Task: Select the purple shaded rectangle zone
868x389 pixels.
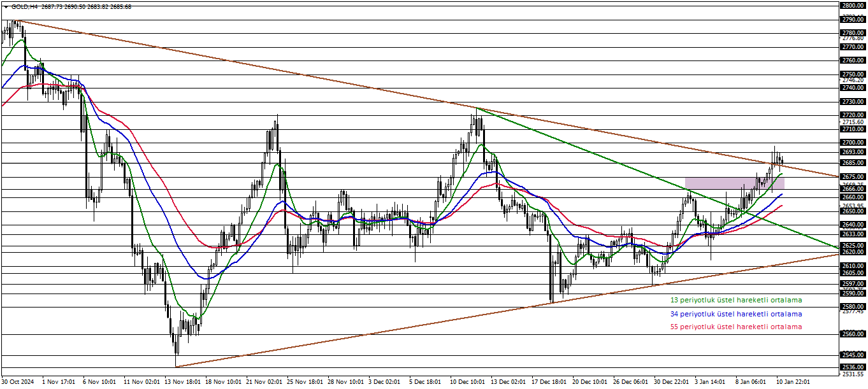Action: (734, 183)
